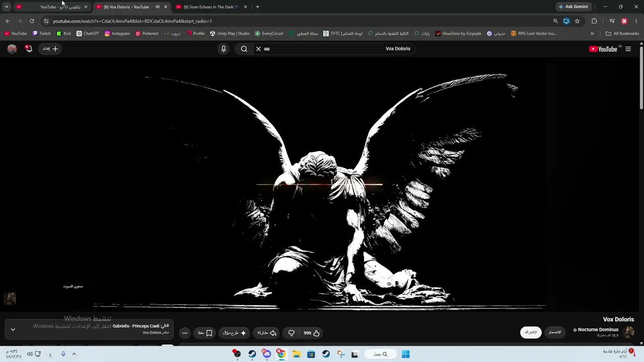Click the address bar URL
Viewport: 644px width, 362px height.
(x=132, y=21)
